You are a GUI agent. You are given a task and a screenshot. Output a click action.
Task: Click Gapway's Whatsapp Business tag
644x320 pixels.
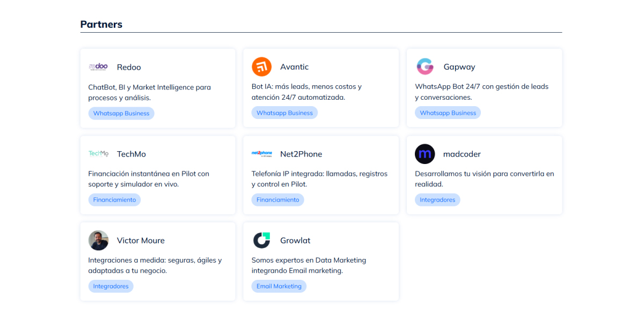448,113
